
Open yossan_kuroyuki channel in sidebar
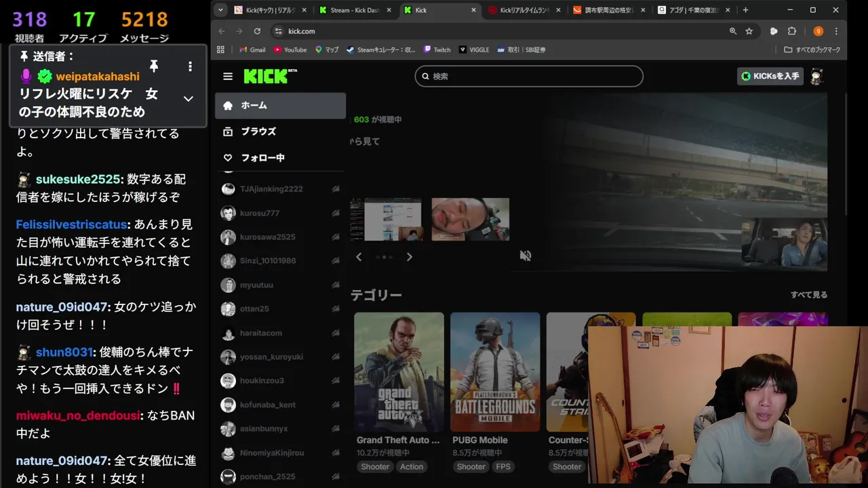coord(280,357)
